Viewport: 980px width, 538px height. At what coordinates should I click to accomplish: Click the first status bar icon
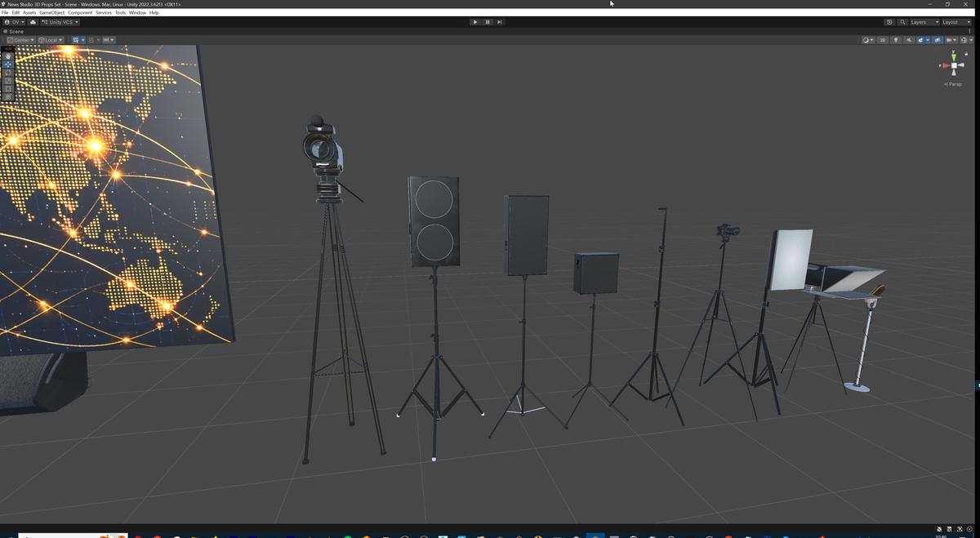pyautogui.click(x=939, y=529)
